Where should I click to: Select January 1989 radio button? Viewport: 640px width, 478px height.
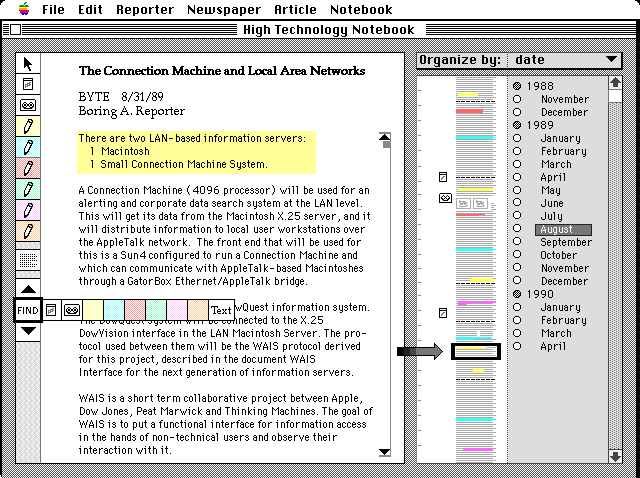point(517,138)
